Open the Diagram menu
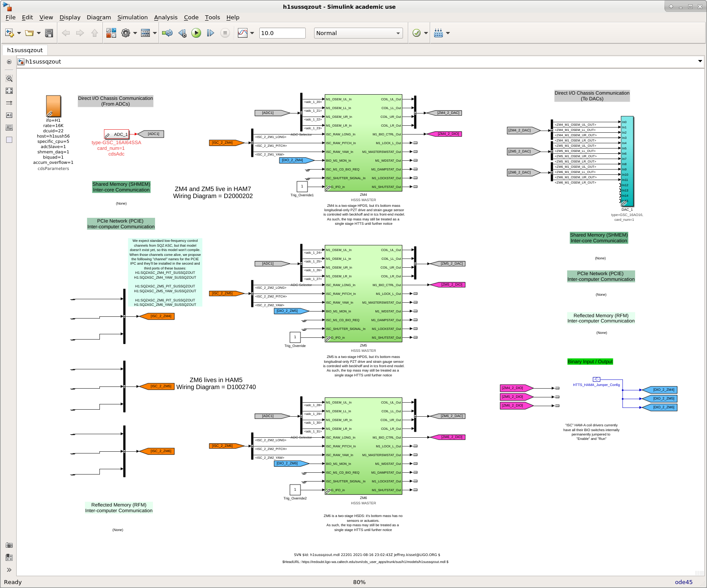The height and width of the screenshot is (588, 707). pyautogui.click(x=99, y=17)
